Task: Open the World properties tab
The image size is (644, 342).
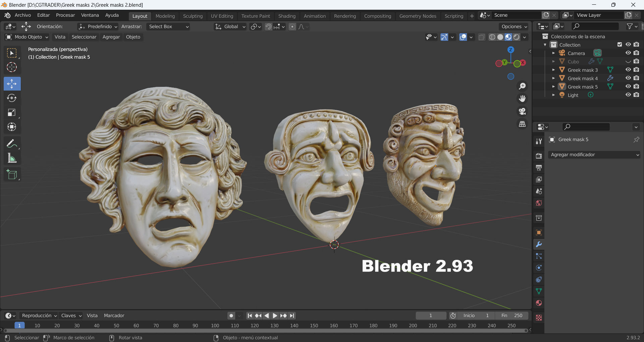Action: coord(539,203)
